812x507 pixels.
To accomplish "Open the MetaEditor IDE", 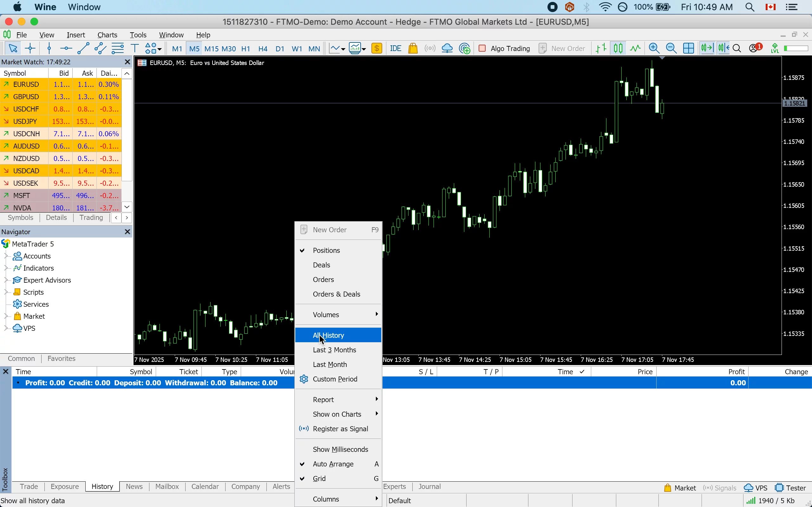I will pos(395,48).
